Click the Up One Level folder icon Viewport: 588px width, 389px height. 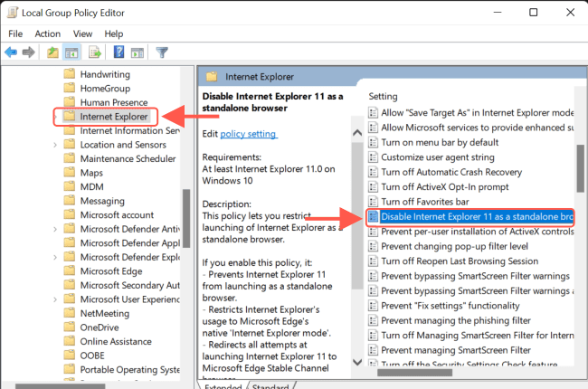53,52
